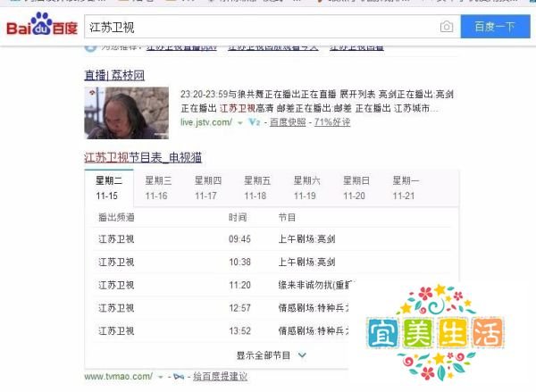Click the 给百度提建议 feedback link
The width and height of the screenshot is (536, 392).
(220, 377)
